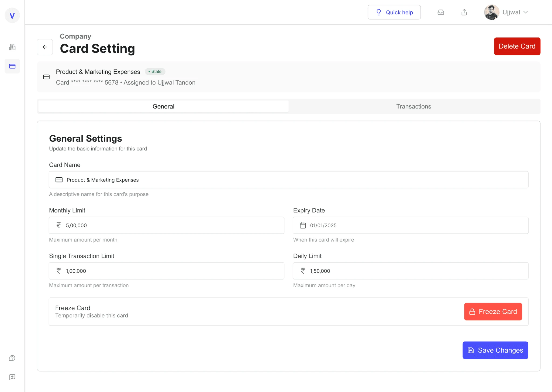Edit the Daily Limit value 1,50,000
Viewport: 552px width, 392px height.
410,271
